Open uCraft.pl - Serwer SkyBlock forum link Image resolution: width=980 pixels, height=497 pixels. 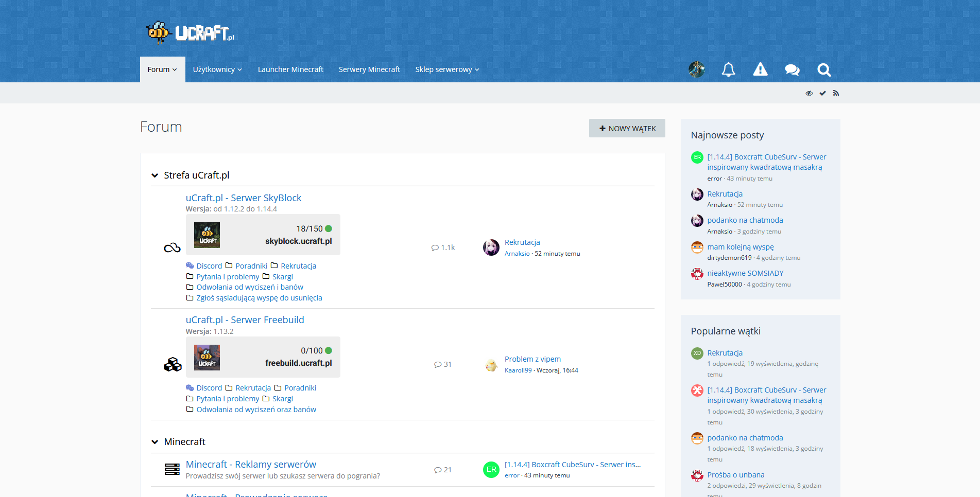[243, 198]
